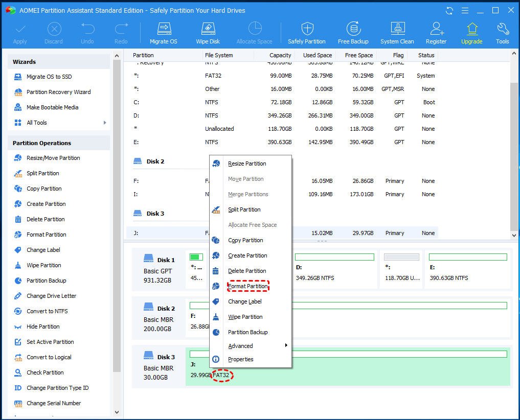The height and width of the screenshot is (420, 520).
Task: Open System Clean from the toolbar
Action: [x=397, y=33]
